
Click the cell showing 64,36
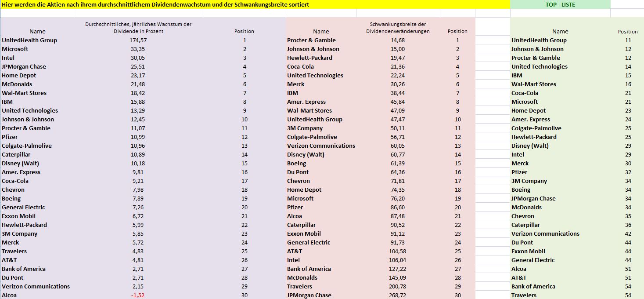tap(398, 172)
